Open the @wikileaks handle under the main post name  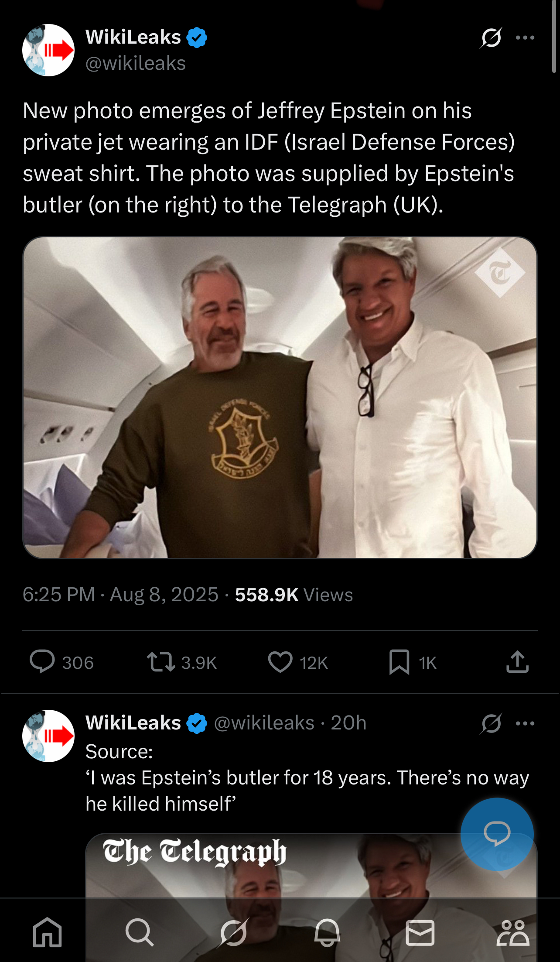(136, 64)
